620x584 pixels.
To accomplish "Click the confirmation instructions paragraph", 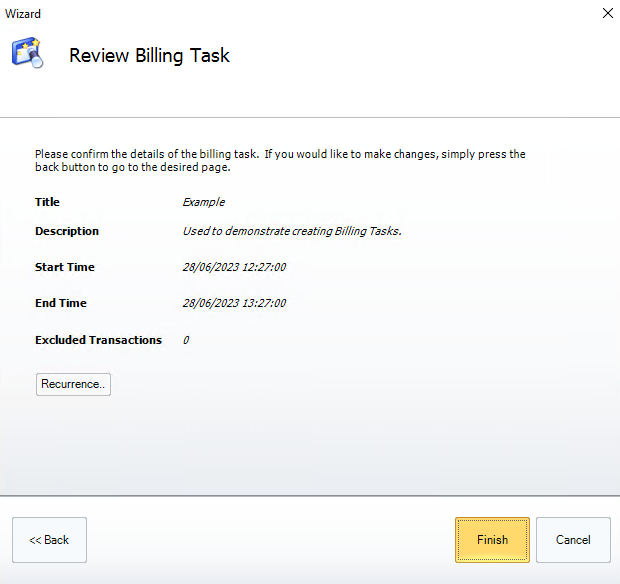I will pyautogui.click(x=280, y=161).
